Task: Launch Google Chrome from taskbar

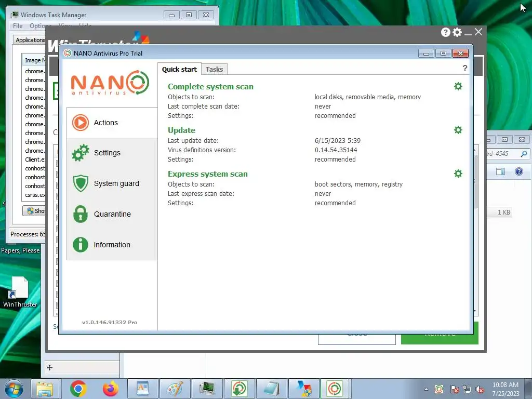Action: pos(78,389)
